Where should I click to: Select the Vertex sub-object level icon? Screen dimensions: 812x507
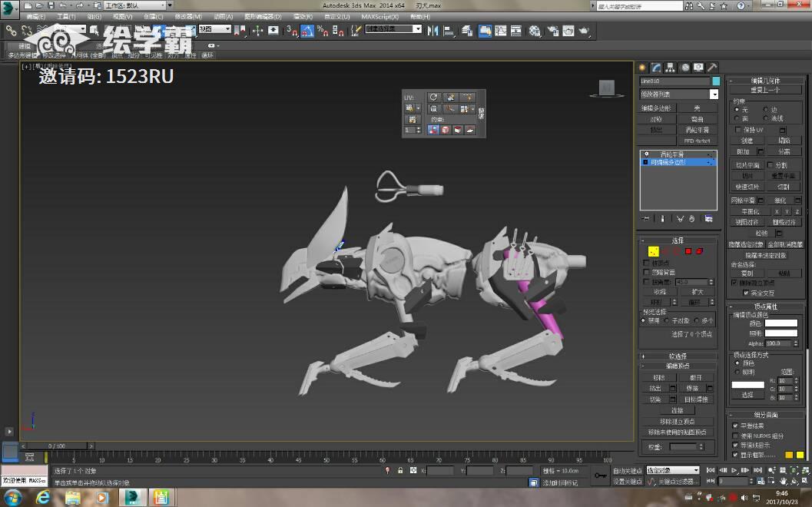tap(654, 251)
